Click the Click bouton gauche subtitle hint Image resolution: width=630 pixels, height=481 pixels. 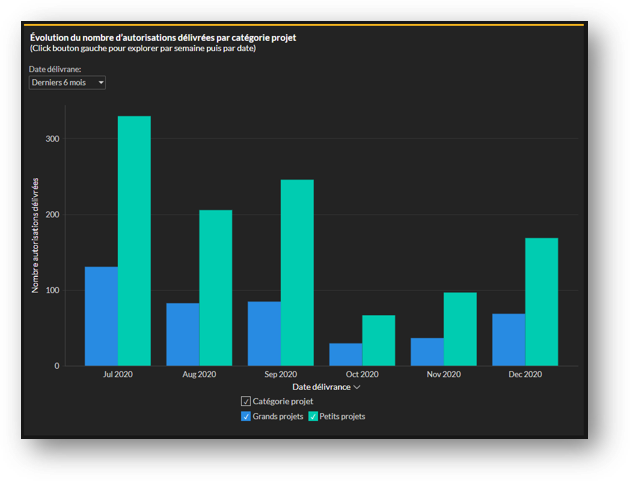(143, 48)
